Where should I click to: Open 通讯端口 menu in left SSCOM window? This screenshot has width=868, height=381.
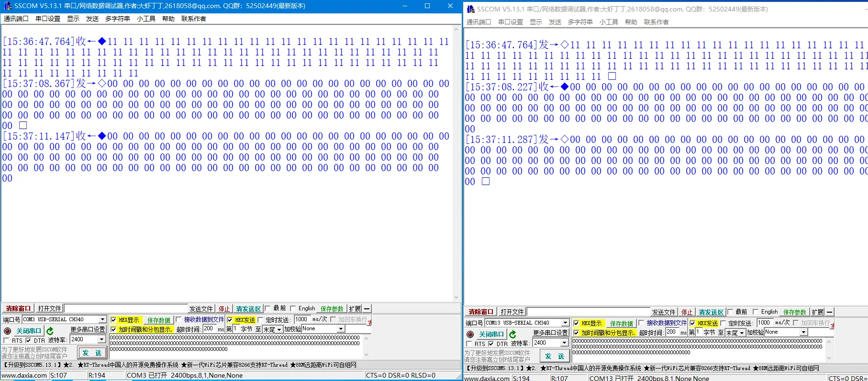16,19
